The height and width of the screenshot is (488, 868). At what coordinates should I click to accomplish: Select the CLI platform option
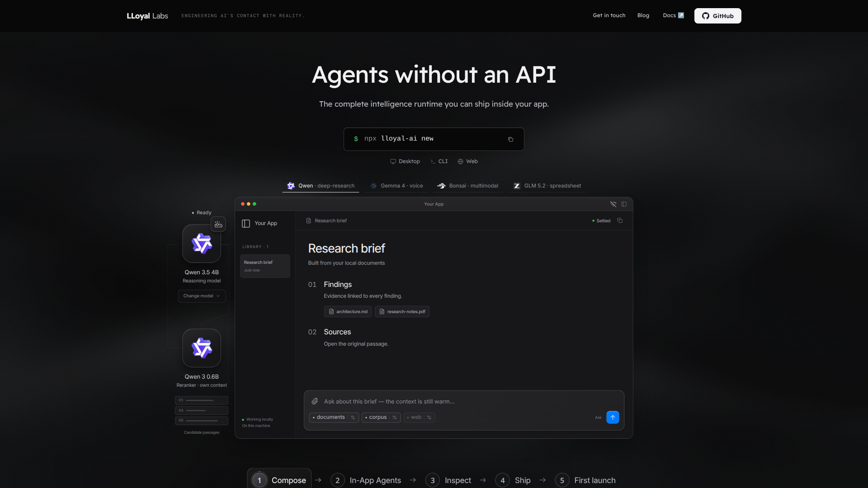coord(439,161)
